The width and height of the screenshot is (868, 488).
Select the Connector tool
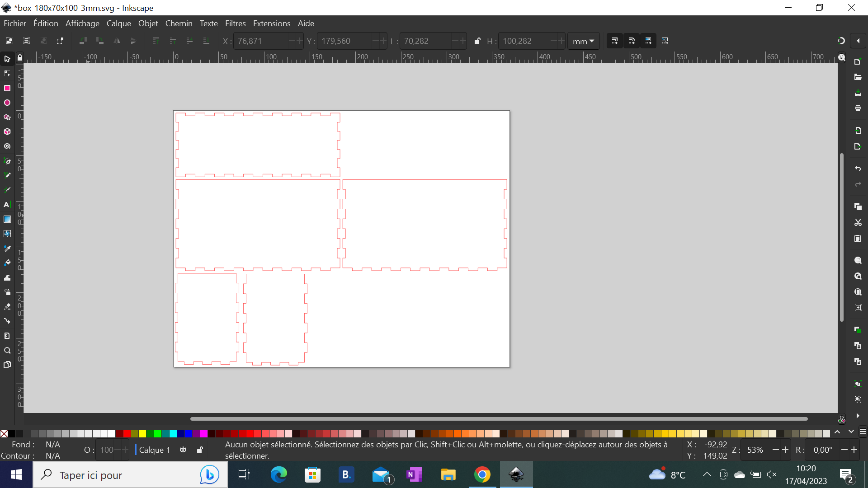pos(7,321)
